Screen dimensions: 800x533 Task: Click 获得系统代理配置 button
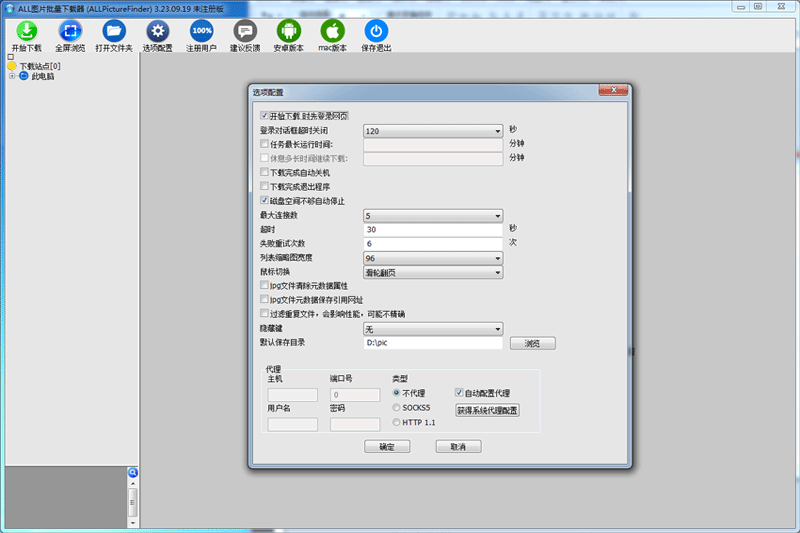click(x=487, y=410)
